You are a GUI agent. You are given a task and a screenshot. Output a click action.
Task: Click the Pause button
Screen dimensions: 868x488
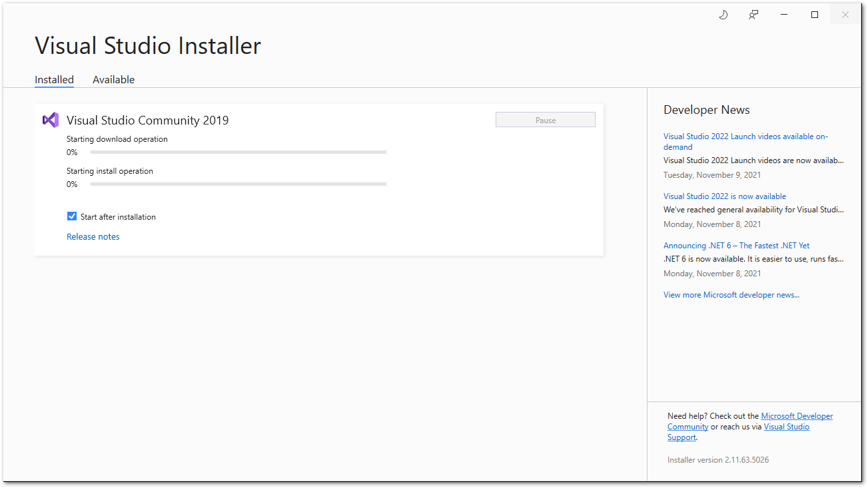point(546,120)
